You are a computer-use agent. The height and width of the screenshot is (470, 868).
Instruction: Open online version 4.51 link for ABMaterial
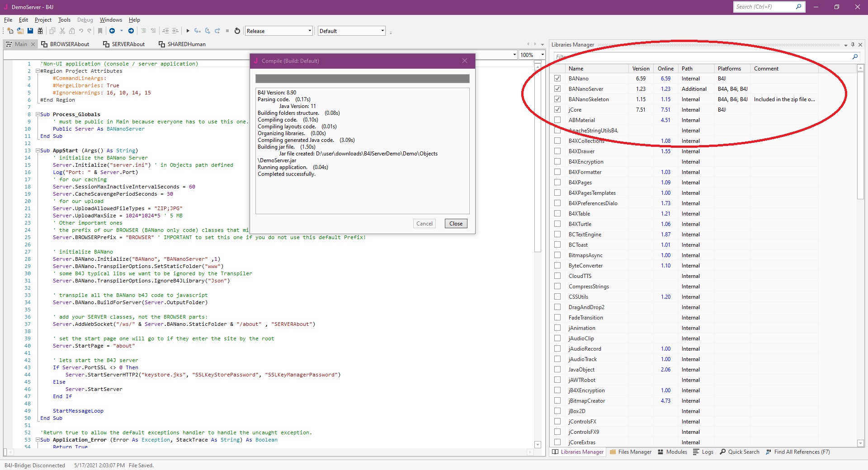(665, 120)
